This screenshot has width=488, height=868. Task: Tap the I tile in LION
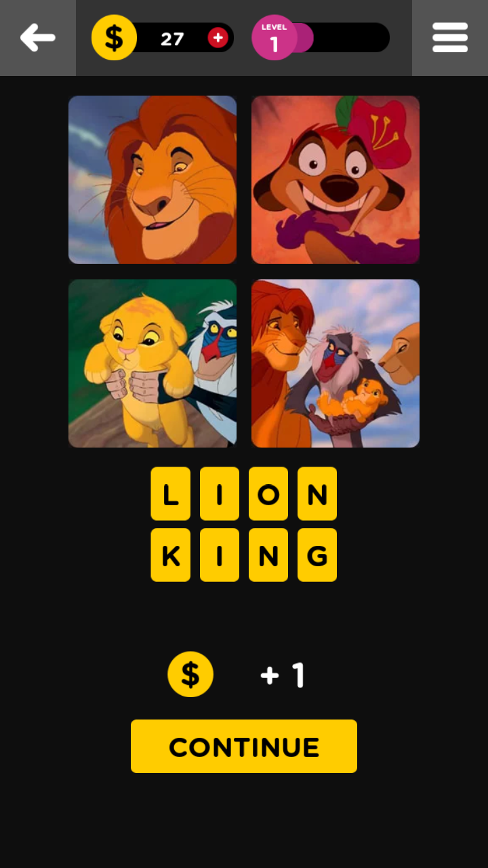coord(220,494)
